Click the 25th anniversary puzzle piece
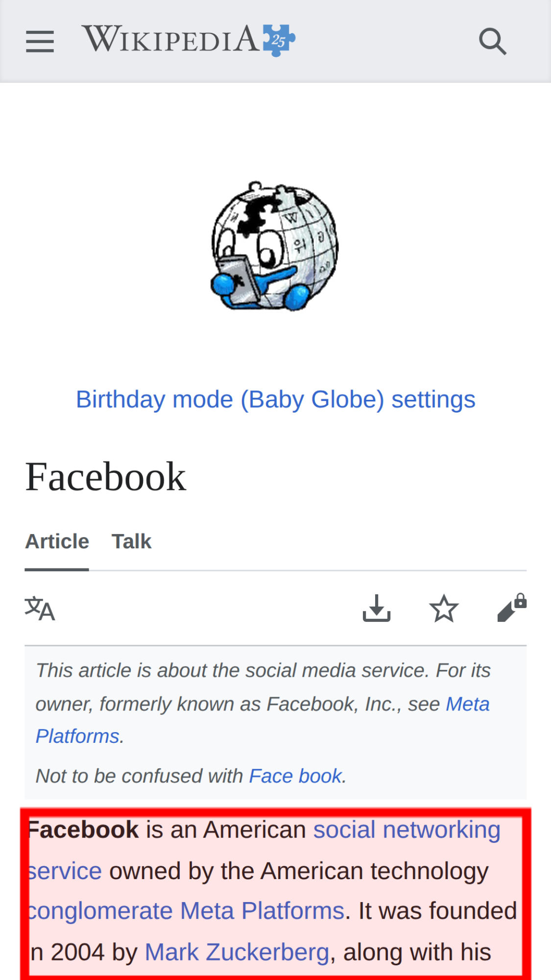 click(x=279, y=40)
